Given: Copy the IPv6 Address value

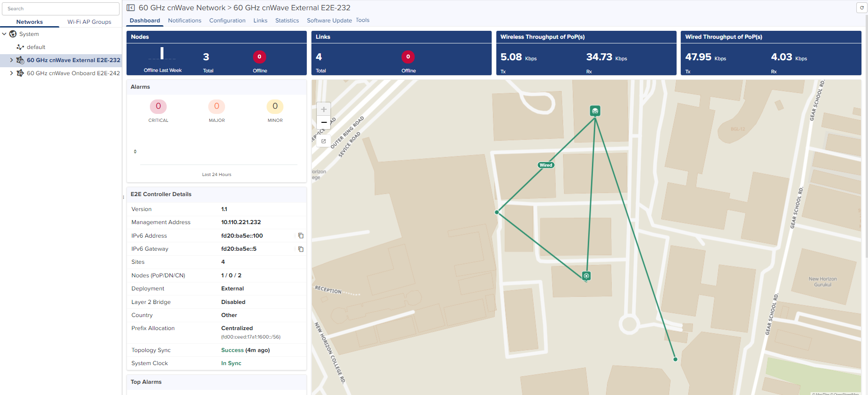Looking at the screenshot, I should click(301, 236).
